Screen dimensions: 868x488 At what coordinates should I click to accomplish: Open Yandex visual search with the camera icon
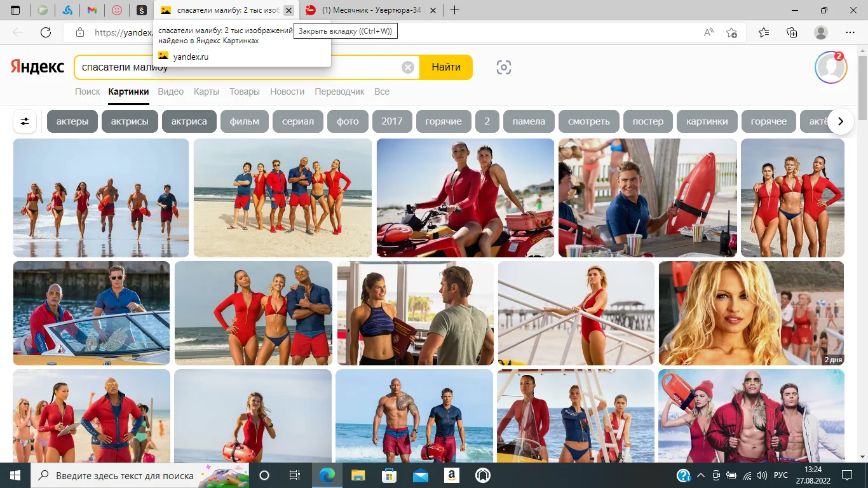(x=503, y=67)
